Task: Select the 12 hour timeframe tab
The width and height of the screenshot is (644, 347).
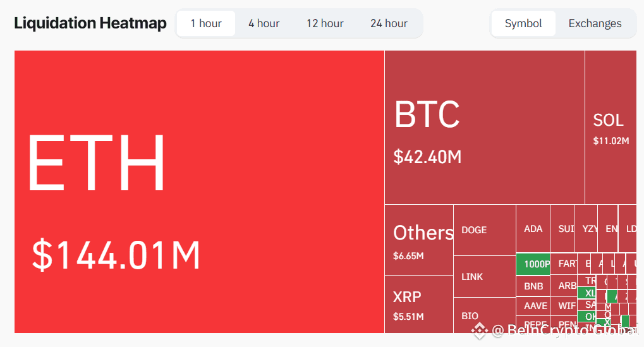Action: pyautogui.click(x=325, y=23)
